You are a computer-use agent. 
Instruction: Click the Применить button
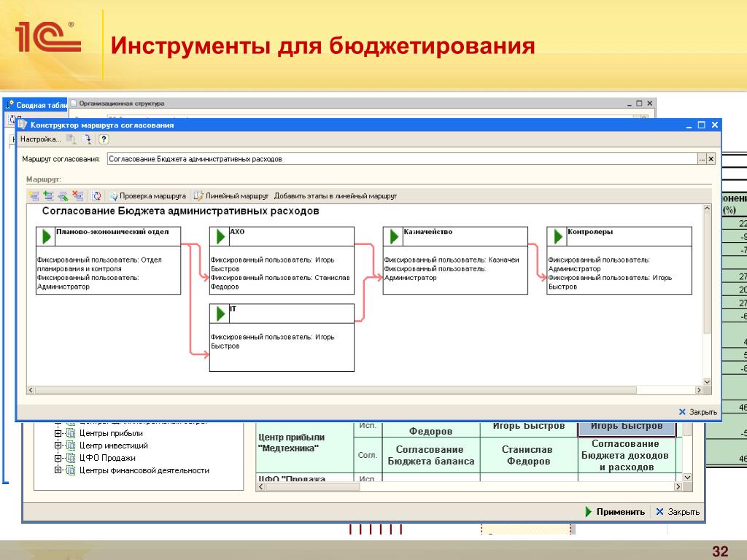point(615,511)
